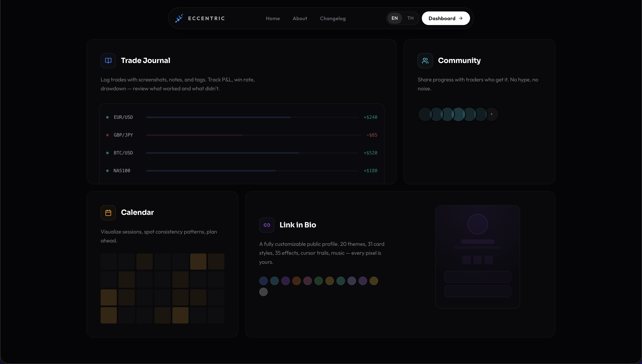The height and width of the screenshot is (364, 642).
Task: Open the About page
Action: tap(300, 18)
